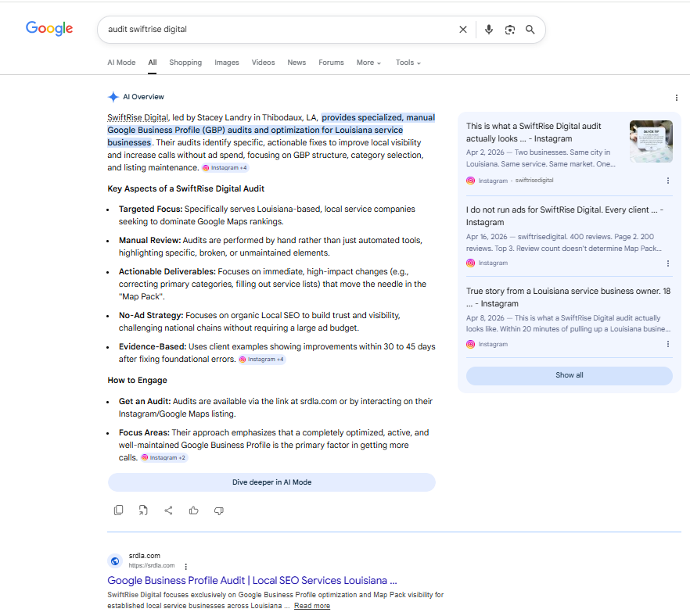Go to the News tab
690x616 pixels.
(296, 63)
